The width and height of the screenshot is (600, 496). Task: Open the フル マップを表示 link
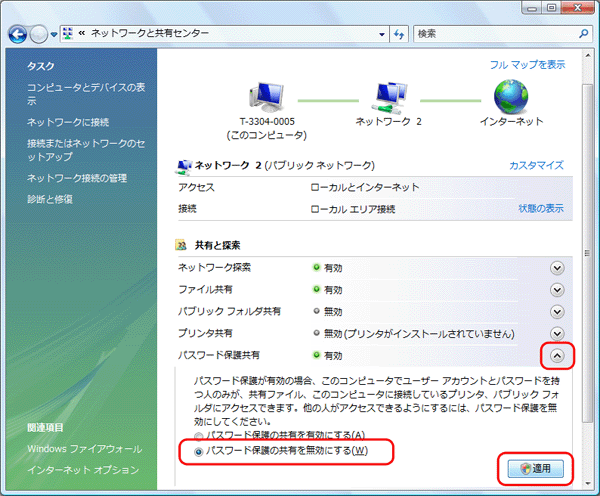[x=527, y=64]
